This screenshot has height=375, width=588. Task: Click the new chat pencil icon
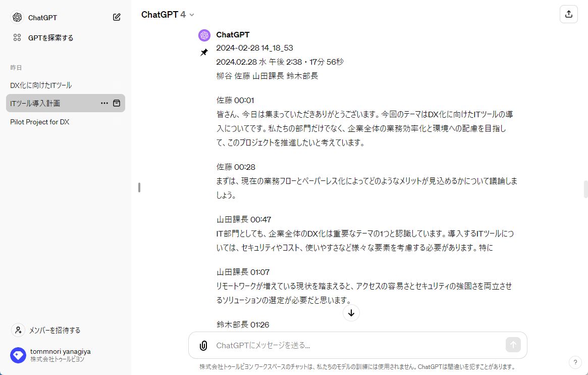point(117,17)
